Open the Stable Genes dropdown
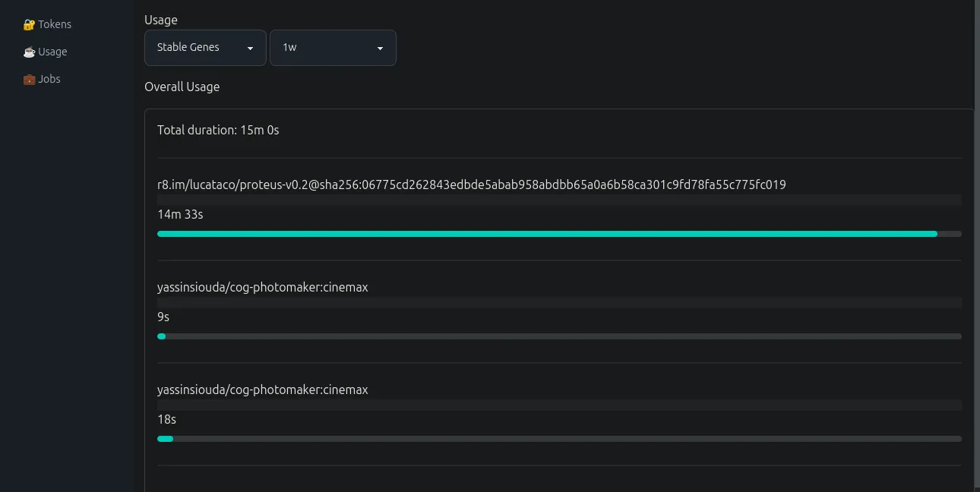 pyautogui.click(x=205, y=48)
